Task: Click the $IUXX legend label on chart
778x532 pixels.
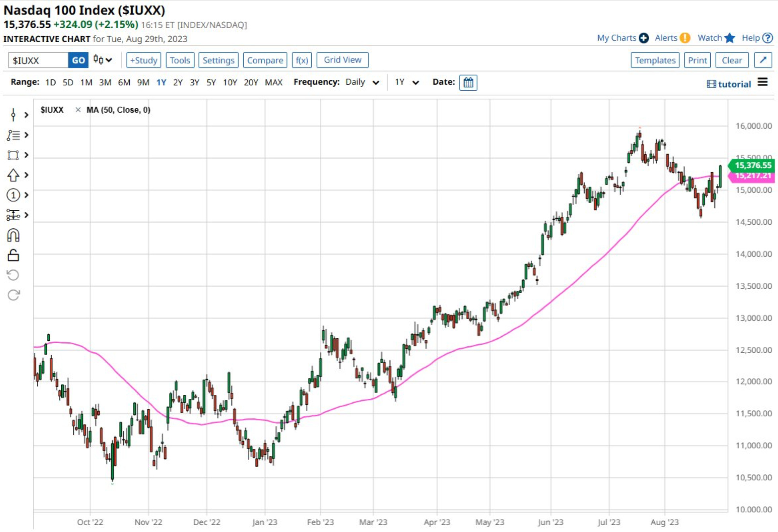Action: tap(52, 110)
